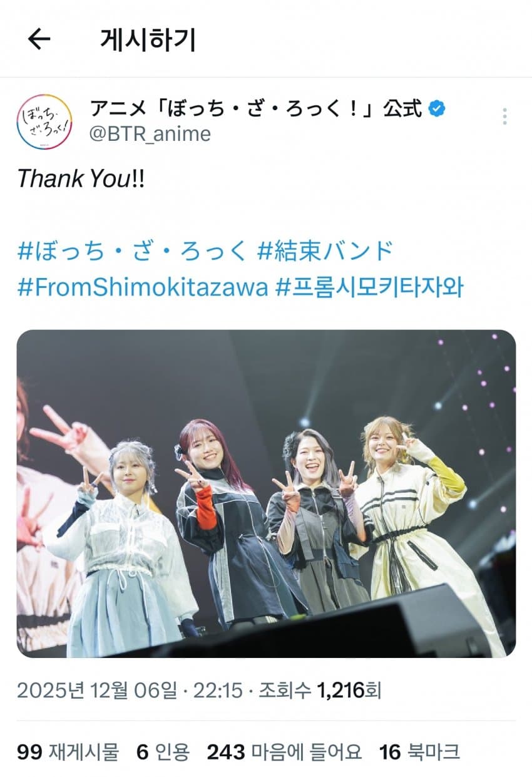Open hashtag #프롬시모키타자와
This screenshot has width=532, height=777.
point(369,287)
